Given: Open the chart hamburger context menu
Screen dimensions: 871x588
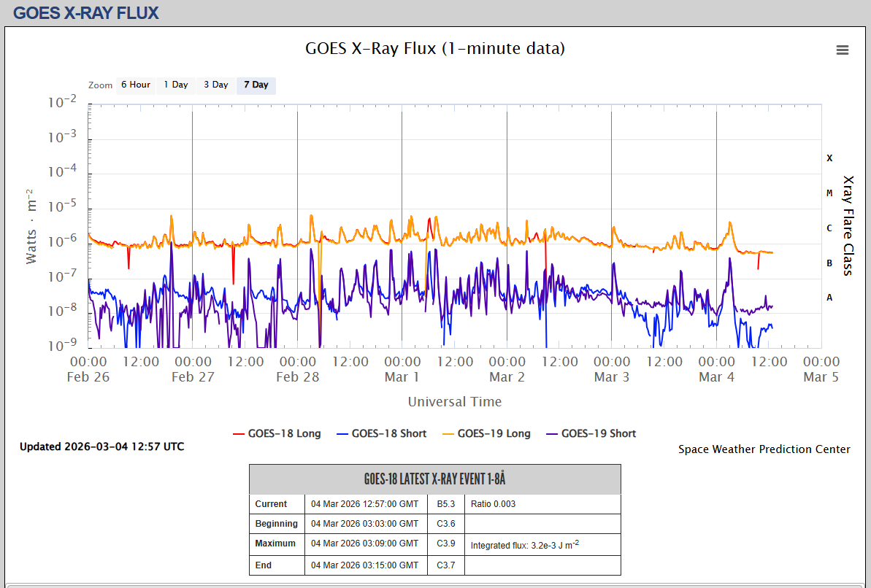Looking at the screenshot, I should [x=842, y=50].
